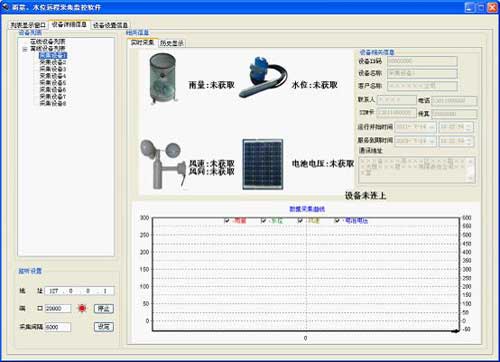Viewport: 500px width, 362px height.
Task: Click the arrow at chart's bottom-right axis end
Action: (455, 331)
